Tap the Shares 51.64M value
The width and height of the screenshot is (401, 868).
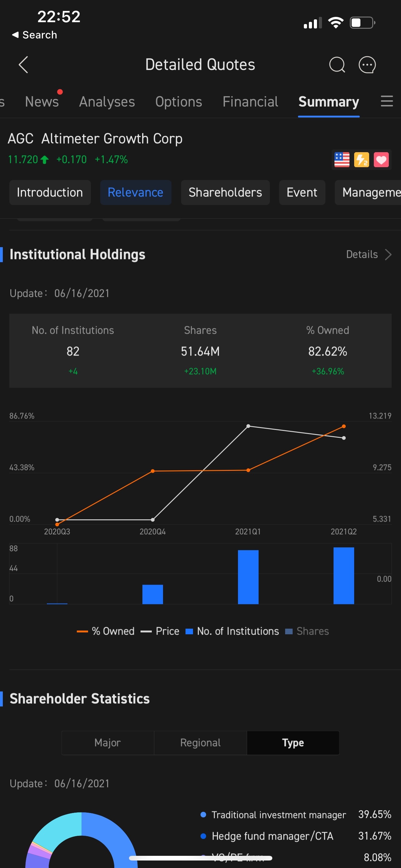tap(200, 352)
